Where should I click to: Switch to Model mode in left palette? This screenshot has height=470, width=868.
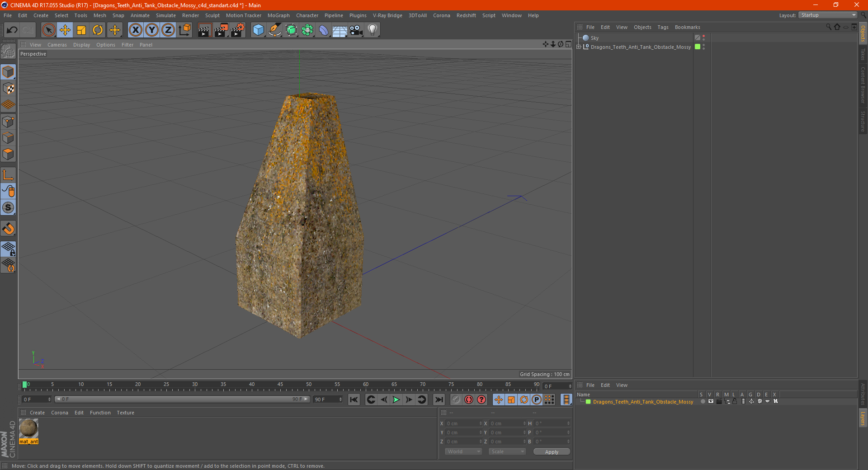[x=8, y=72]
